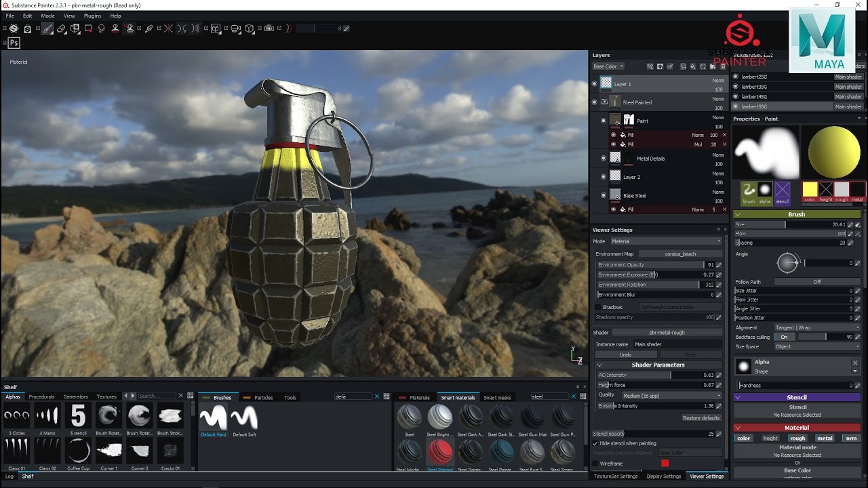Hide the Metal Details layer
Screen dimensions: 868x488
[604, 158]
